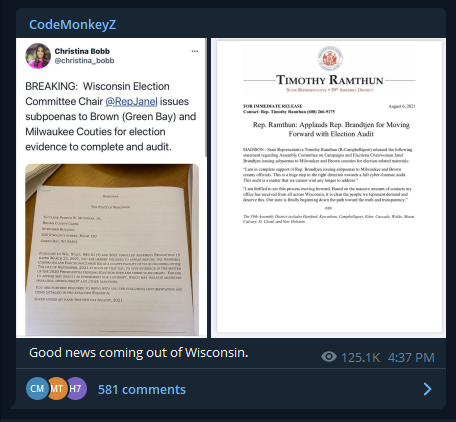The image size is (456, 422).
Task: Click the @christina_bobb handle
Action: pyautogui.click(x=84, y=61)
